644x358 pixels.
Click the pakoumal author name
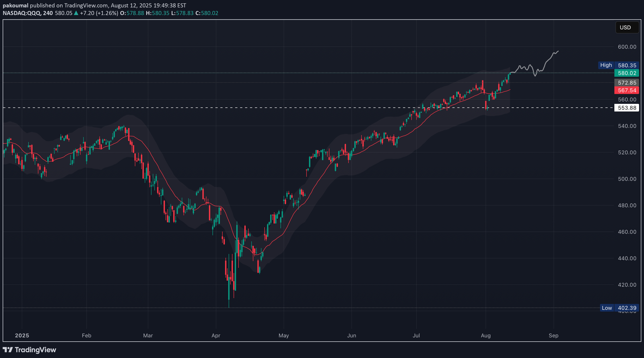(15, 5)
